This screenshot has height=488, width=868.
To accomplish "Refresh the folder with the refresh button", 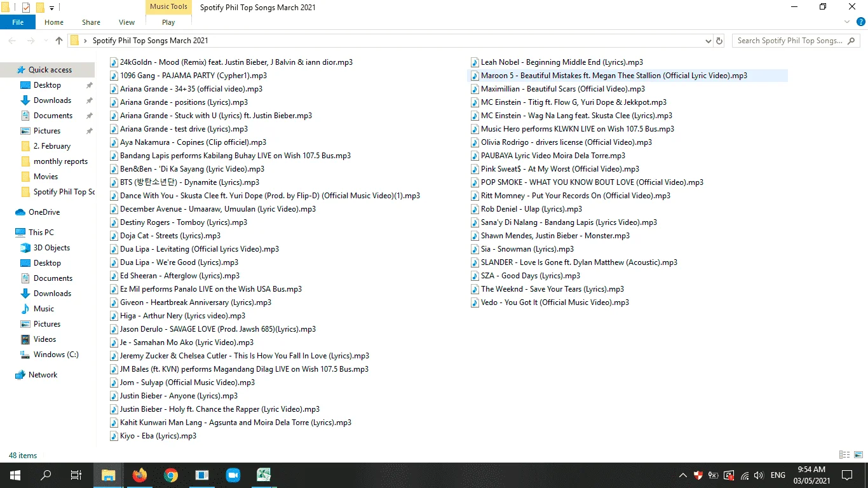I will pos(719,41).
